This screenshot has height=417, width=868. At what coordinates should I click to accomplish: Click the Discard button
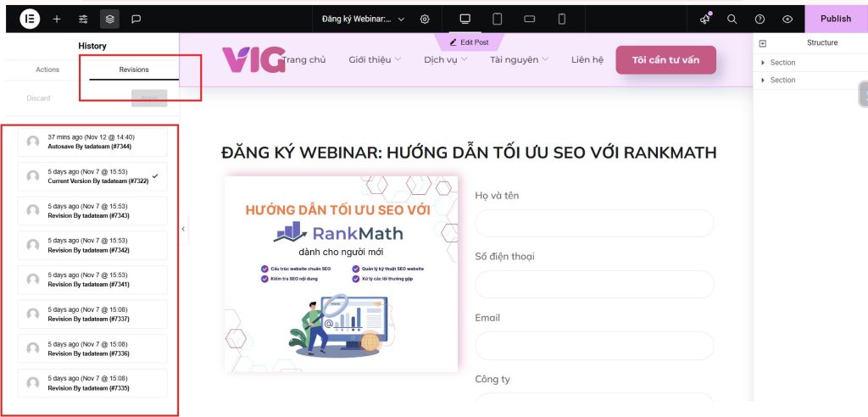coord(38,98)
